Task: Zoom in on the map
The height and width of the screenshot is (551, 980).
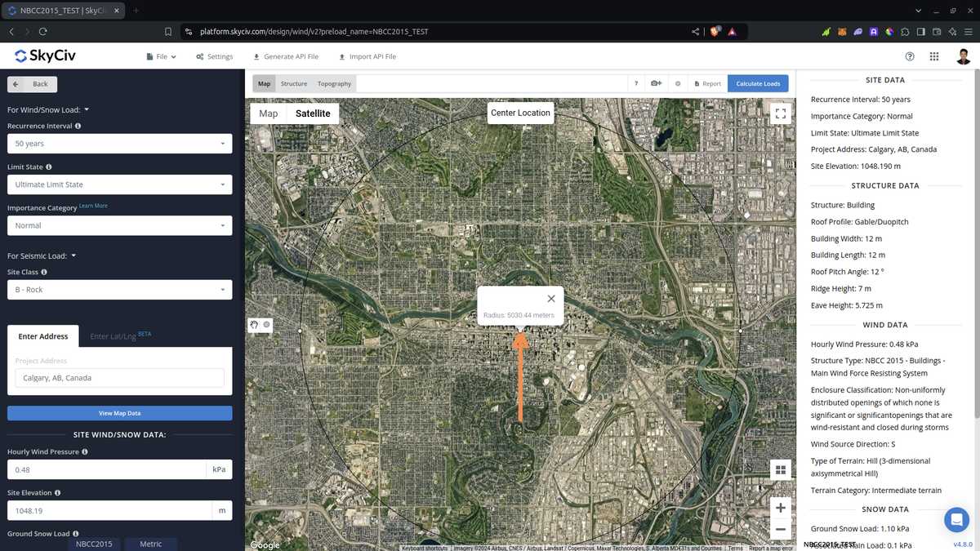Action: pos(780,508)
